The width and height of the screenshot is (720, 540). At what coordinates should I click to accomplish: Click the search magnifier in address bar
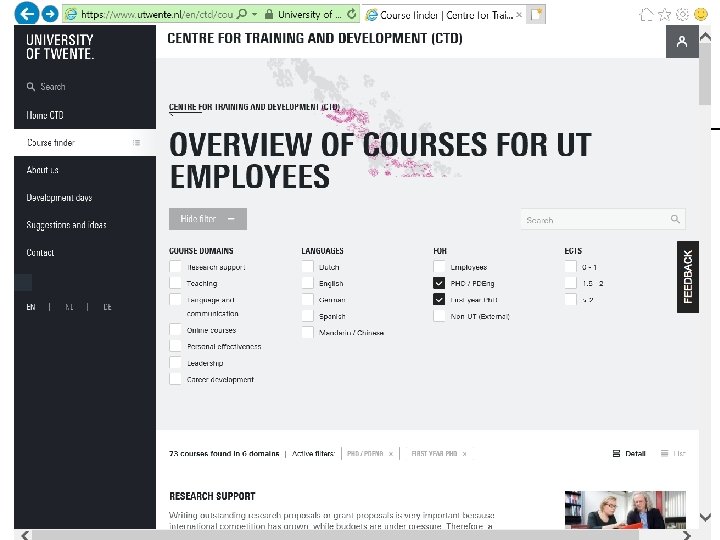[x=241, y=14]
